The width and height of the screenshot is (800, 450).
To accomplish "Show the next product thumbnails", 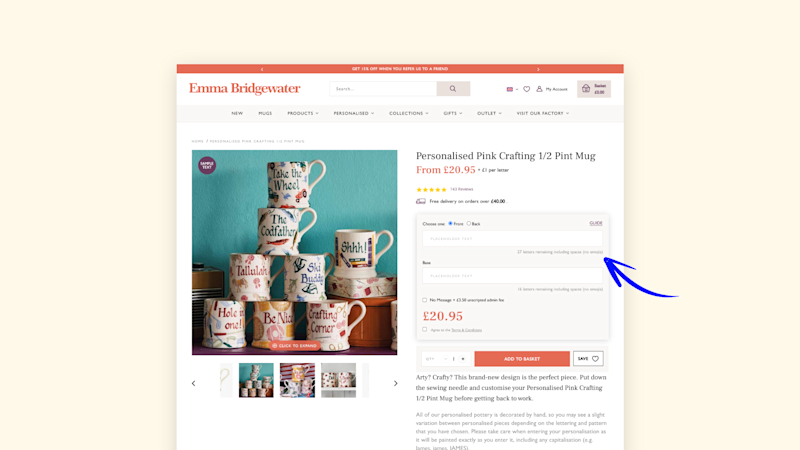I will pos(395,383).
